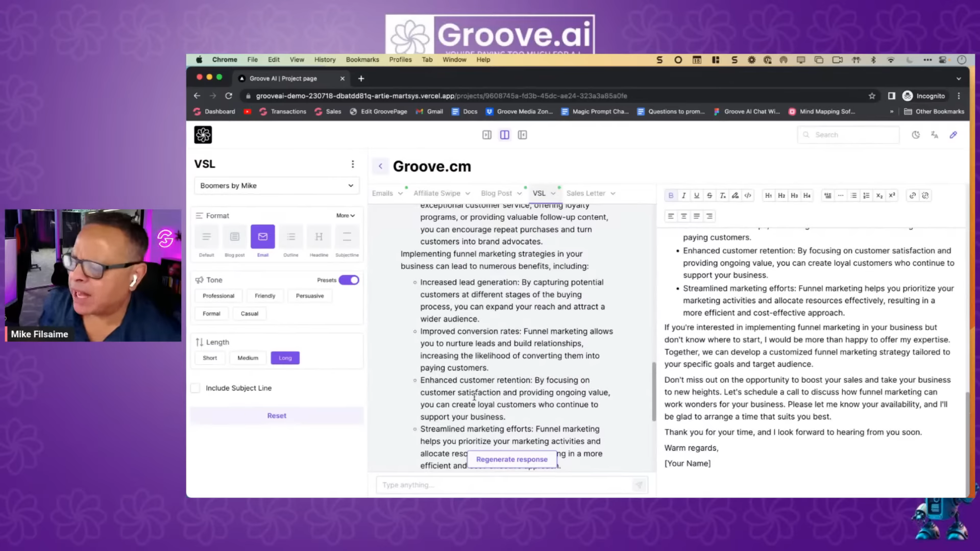Expand the Sales Letter dropdown arrow
This screenshot has width=980, height=551.
613,194
